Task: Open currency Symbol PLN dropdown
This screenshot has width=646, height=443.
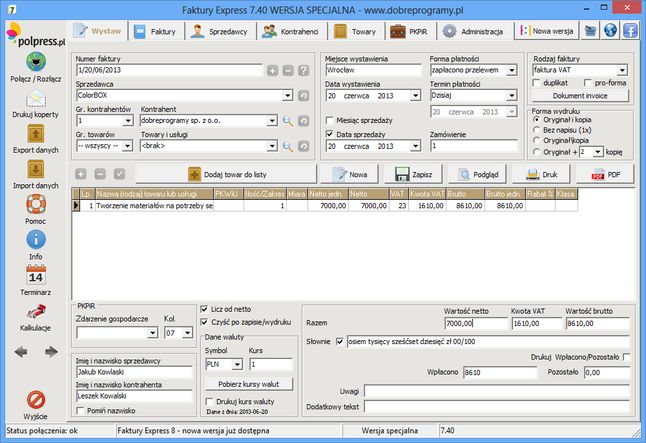Action: (x=237, y=365)
